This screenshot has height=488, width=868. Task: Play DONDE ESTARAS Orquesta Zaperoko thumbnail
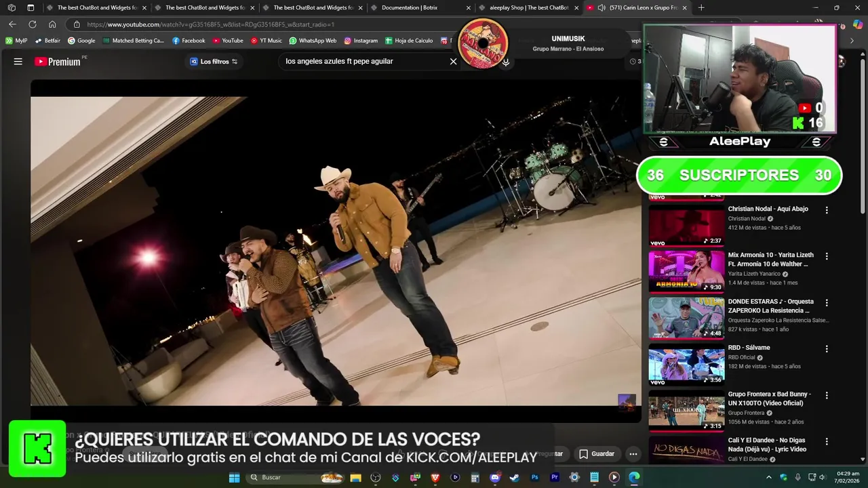point(686,317)
